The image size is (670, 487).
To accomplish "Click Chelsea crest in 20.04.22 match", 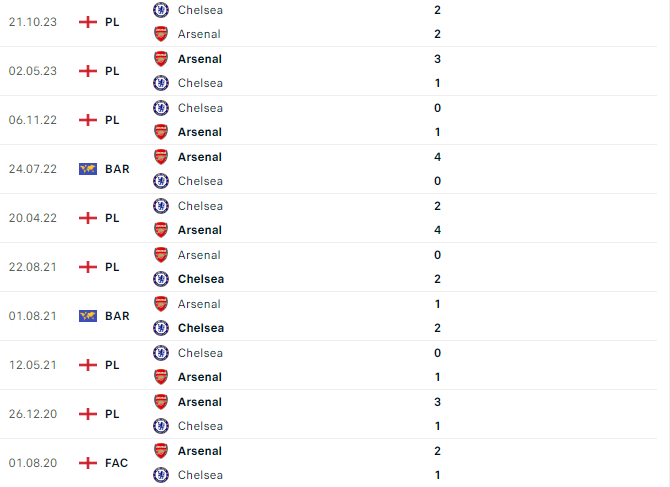I will (161, 206).
